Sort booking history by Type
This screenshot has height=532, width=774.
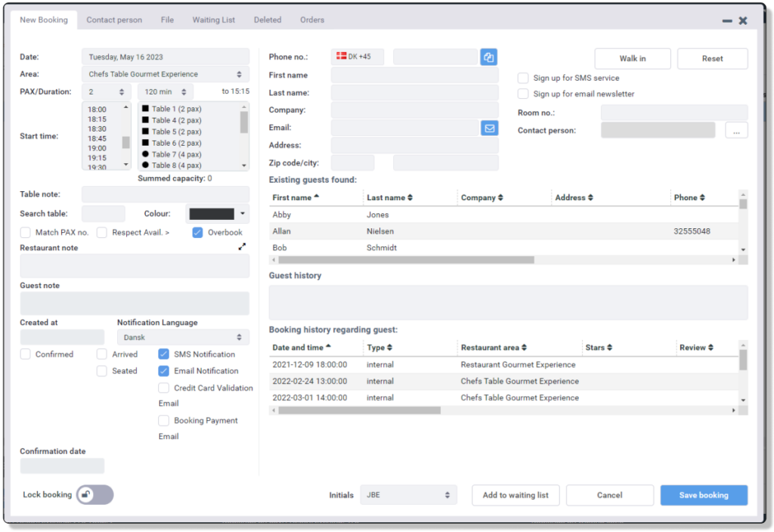click(x=389, y=348)
